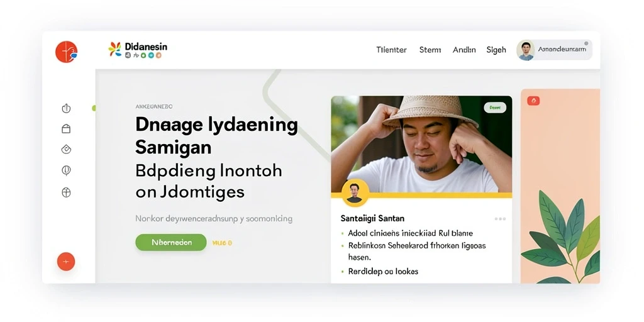Select the box icon in left sidebar
The image size is (644, 322).
(x=66, y=129)
